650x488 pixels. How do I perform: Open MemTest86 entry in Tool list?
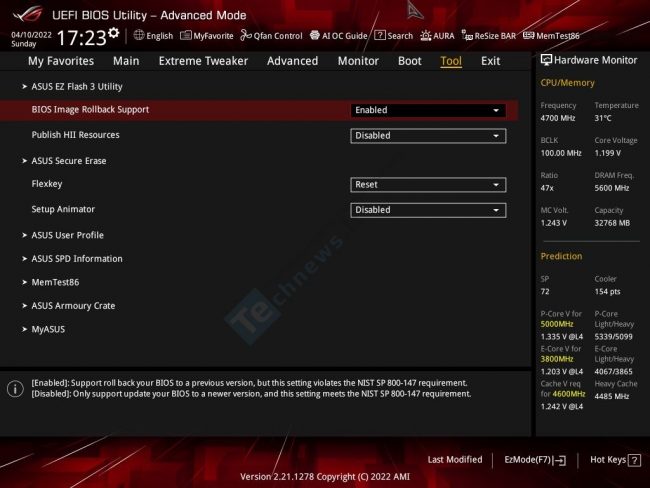[55, 282]
